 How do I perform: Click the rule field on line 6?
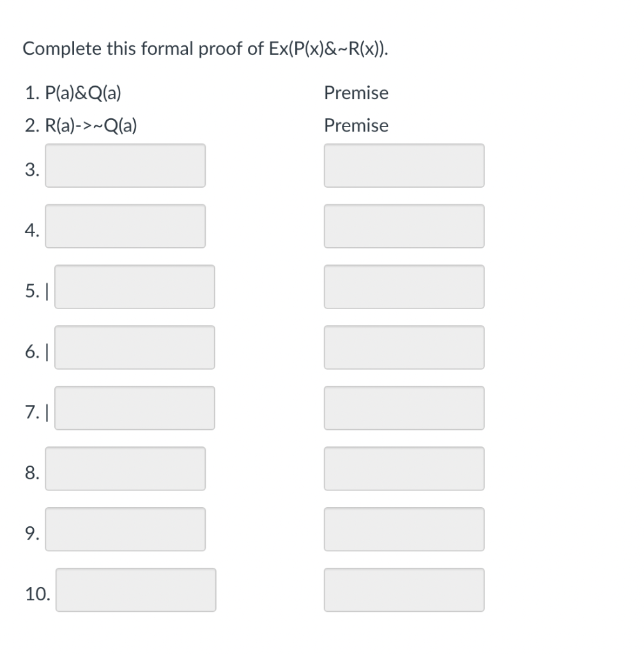[x=404, y=347]
